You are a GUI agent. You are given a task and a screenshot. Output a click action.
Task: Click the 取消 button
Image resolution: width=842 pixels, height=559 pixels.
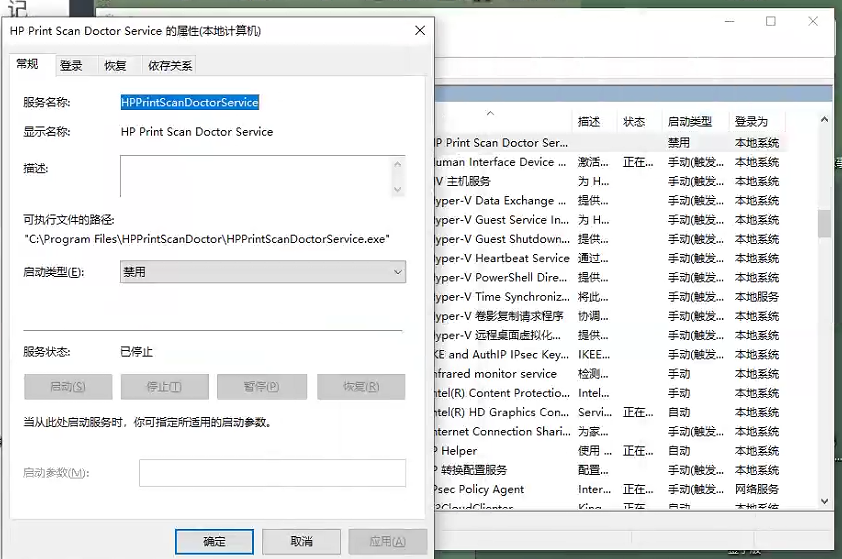pyautogui.click(x=301, y=541)
